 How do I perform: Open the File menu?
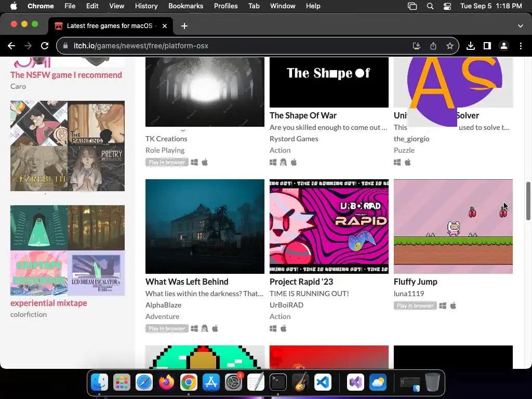[70, 6]
